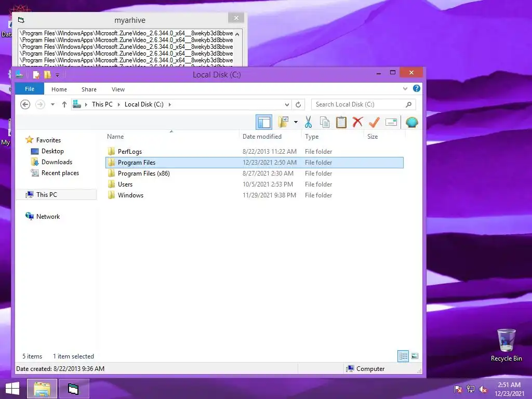Click the myarhive taskbar button
This screenshot has height=399, width=532.
[74, 389]
